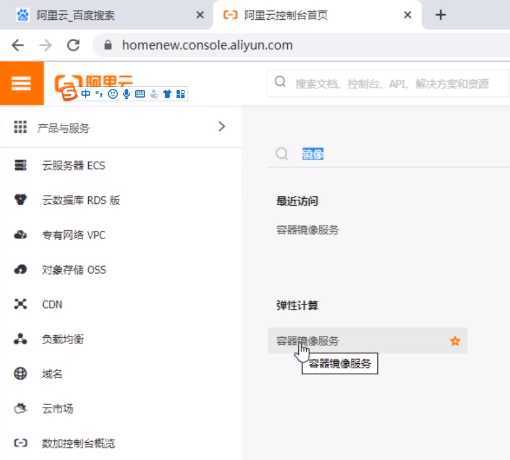Image resolution: width=510 pixels, height=460 pixels.
Task: Click the VPC cloud icon
Action: [20, 235]
